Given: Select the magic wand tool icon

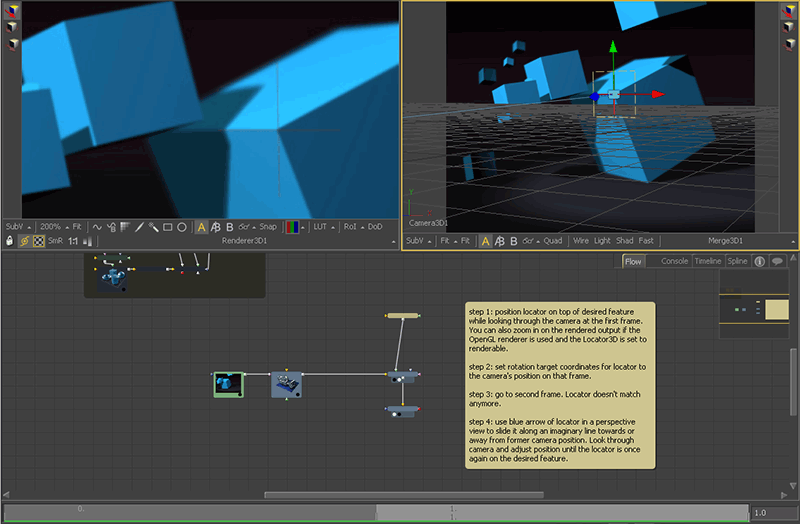Looking at the screenshot, I should pos(153,227).
